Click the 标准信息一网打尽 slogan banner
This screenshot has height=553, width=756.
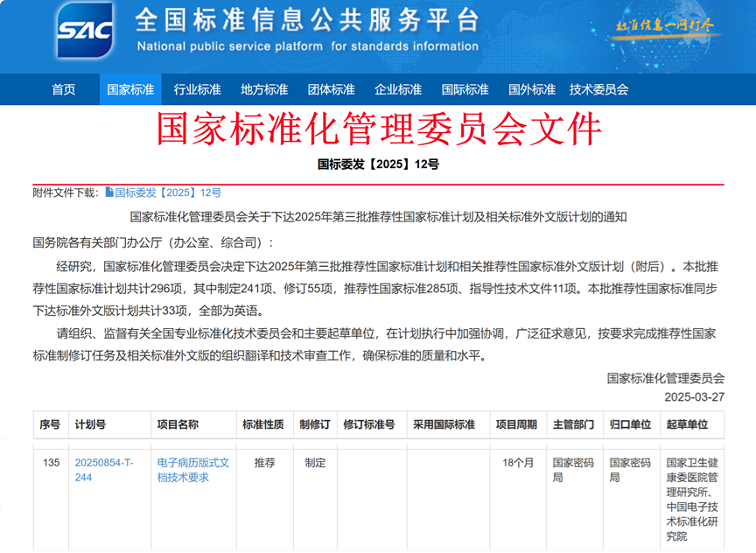tap(665, 25)
